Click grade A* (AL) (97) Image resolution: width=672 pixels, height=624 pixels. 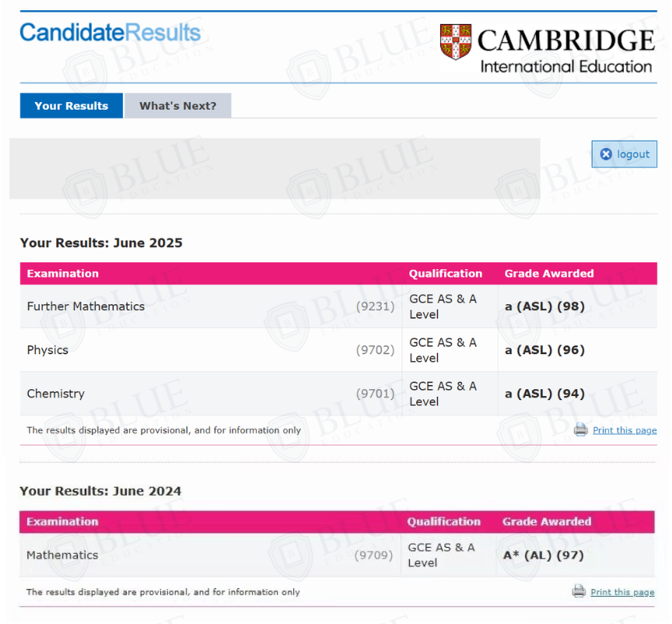(544, 555)
